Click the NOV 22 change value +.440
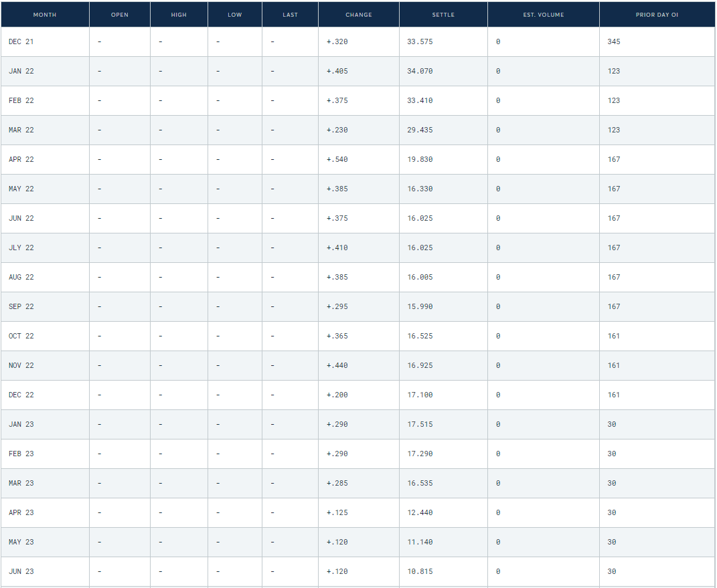The width and height of the screenshot is (717, 588). tap(337, 365)
